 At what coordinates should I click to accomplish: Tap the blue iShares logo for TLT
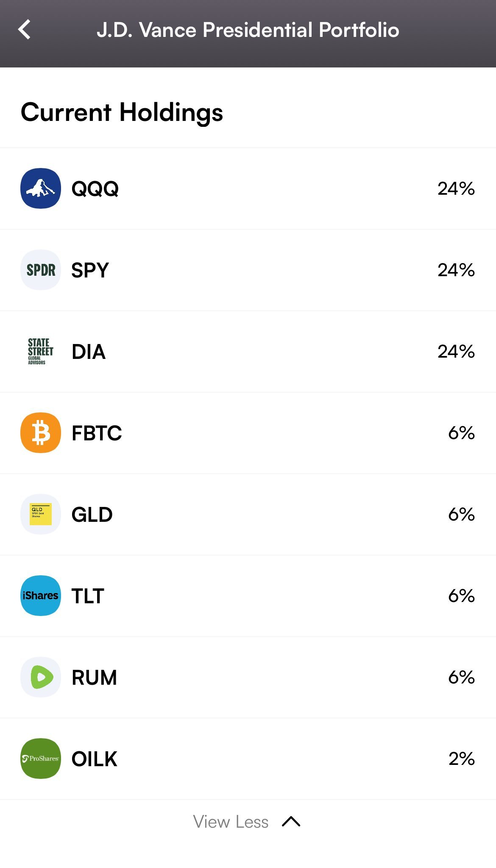coord(41,596)
